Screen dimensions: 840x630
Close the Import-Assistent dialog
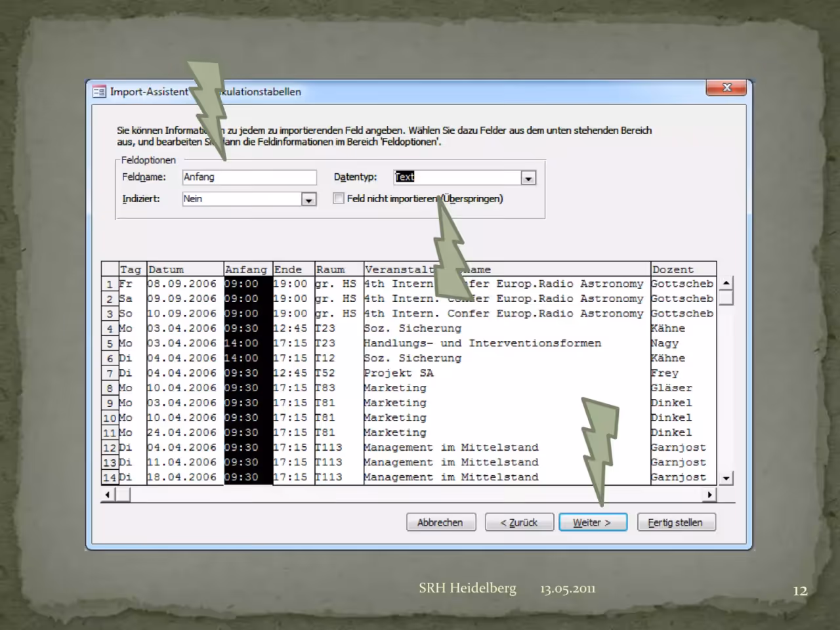coord(726,88)
